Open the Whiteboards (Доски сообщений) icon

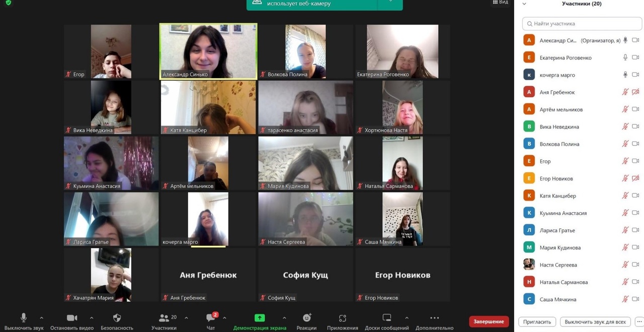click(387, 318)
